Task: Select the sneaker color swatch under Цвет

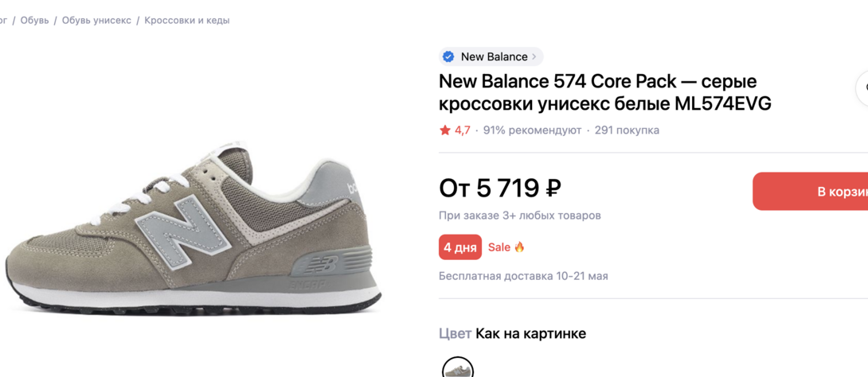Action: pyautogui.click(x=458, y=369)
